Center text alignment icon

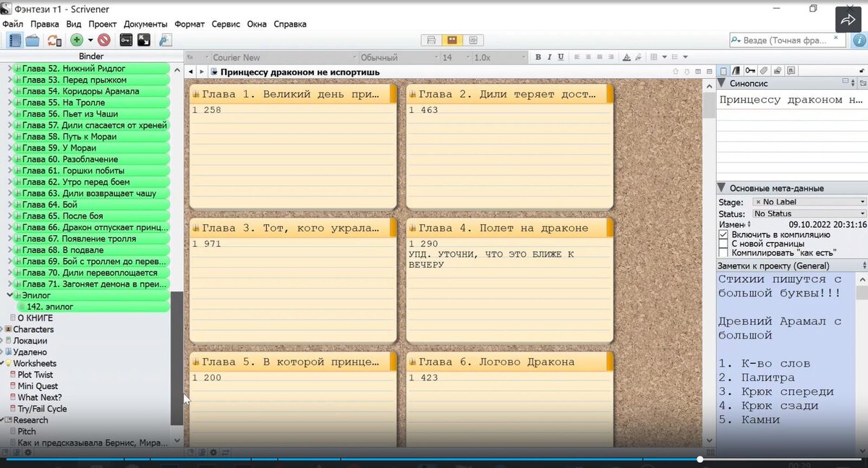pos(588,57)
